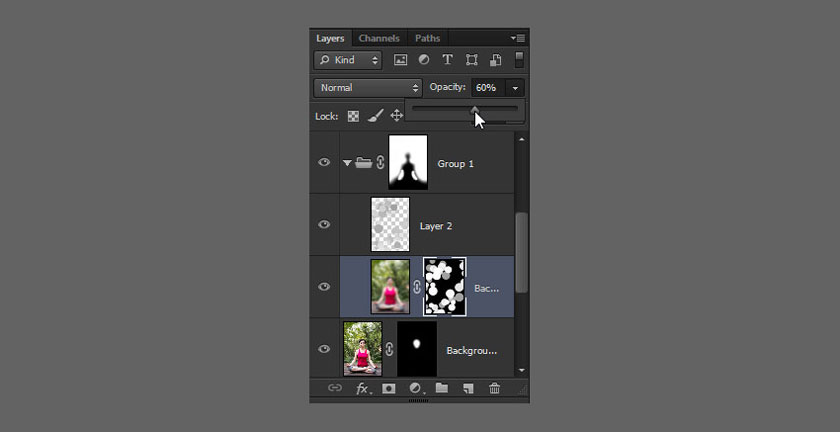This screenshot has height=432, width=840.
Task: Select the bokeh mask thumbnail
Action: [x=445, y=287]
